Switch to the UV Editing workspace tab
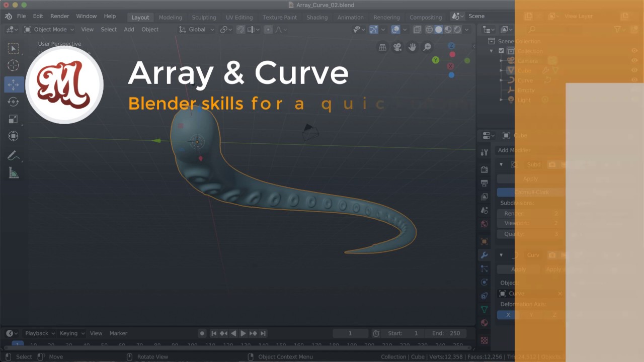 pyautogui.click(x=239, y=17)
